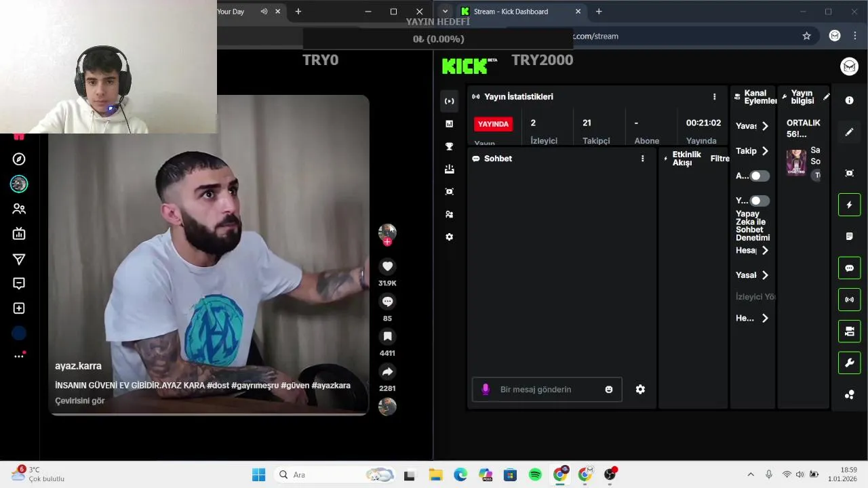Click the taskbar Ara search box
Image resolution: width=868 pixels, height=488 pixels.
click(336, 475)
